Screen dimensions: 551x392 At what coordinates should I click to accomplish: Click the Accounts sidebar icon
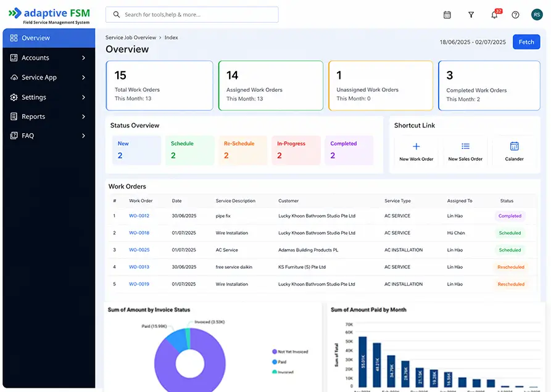pos(14,57)
